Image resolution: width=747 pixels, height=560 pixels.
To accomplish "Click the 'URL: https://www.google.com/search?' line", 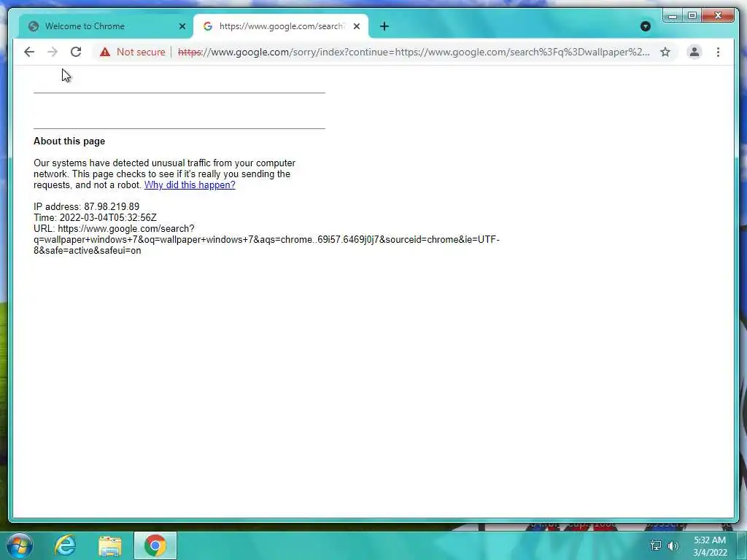I will point(114,228).
